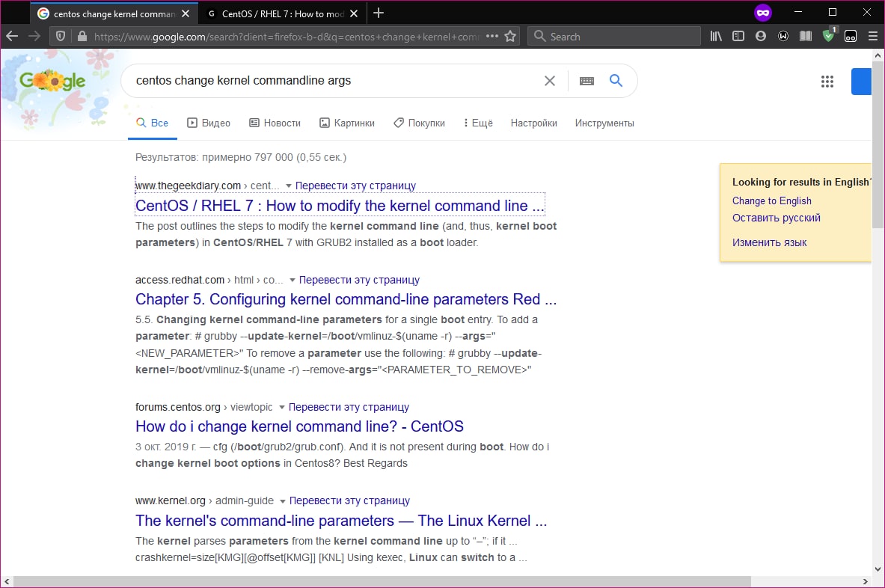Open a new tab with the plus button
Image resolution: width=885 pixels, height=588 pixels.
click(x=379, y=13)
